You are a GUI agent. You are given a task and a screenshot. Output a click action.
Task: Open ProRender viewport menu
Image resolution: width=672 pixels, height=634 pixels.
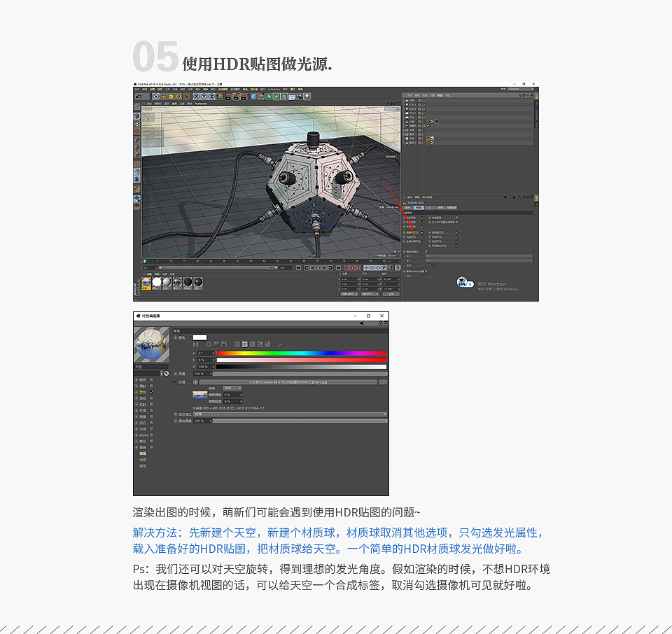(x=201, y=104)
